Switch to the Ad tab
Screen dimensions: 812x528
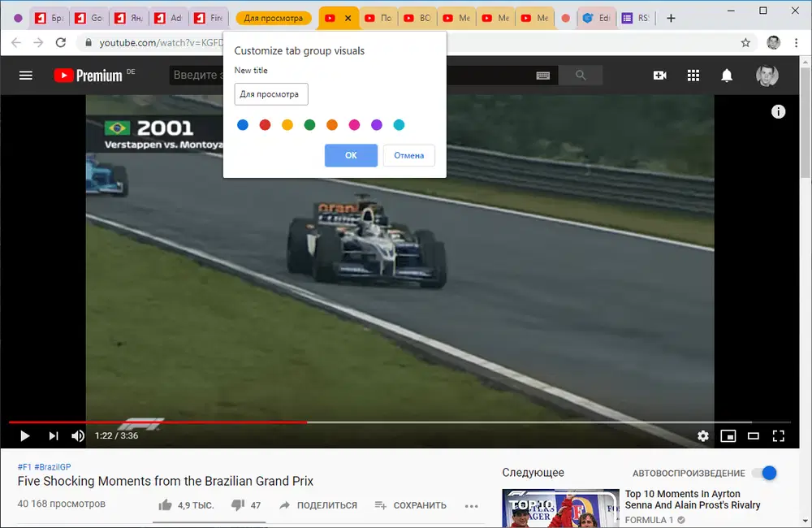(x=169, y=18)
